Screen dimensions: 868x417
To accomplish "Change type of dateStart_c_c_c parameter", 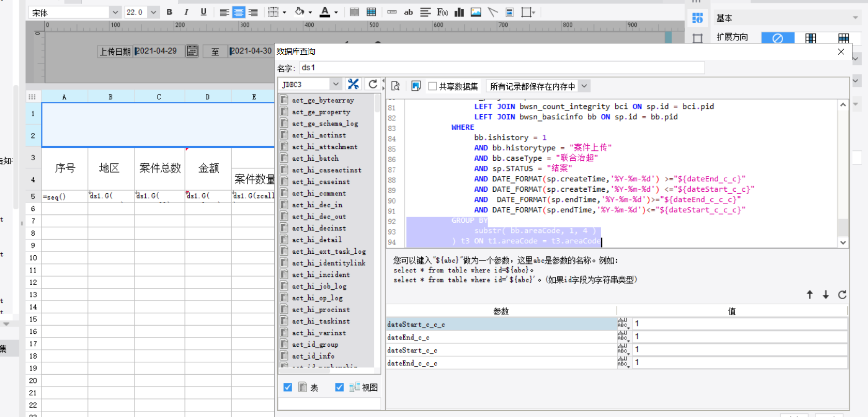I will (623, 323).
